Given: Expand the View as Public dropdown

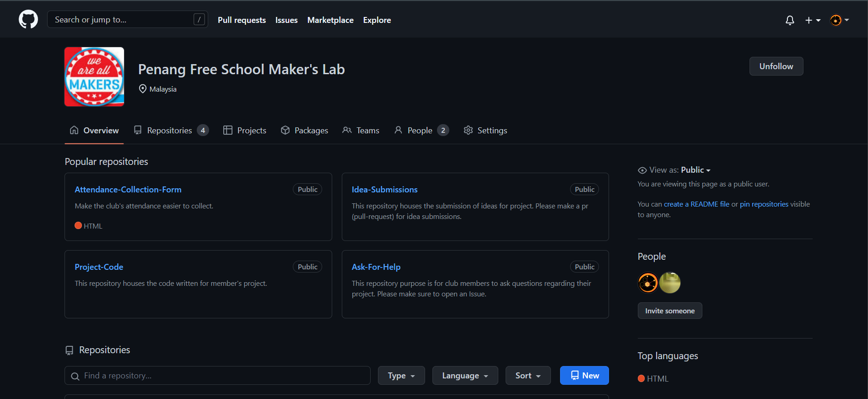Looking at the screenshot, I should [695, 170].
